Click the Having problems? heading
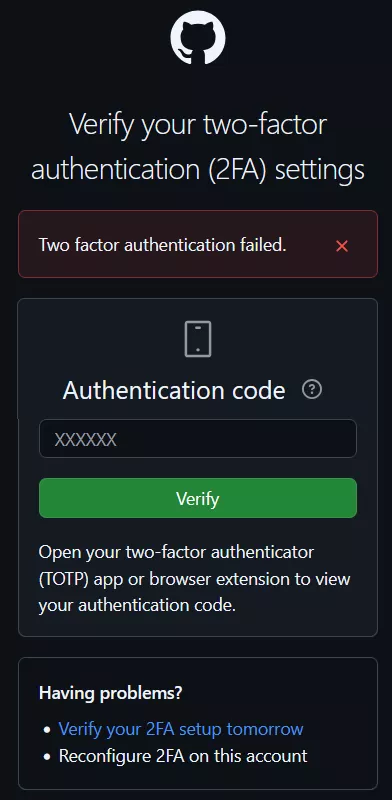This screenshot has height=800, width=392. pos(110,693)
